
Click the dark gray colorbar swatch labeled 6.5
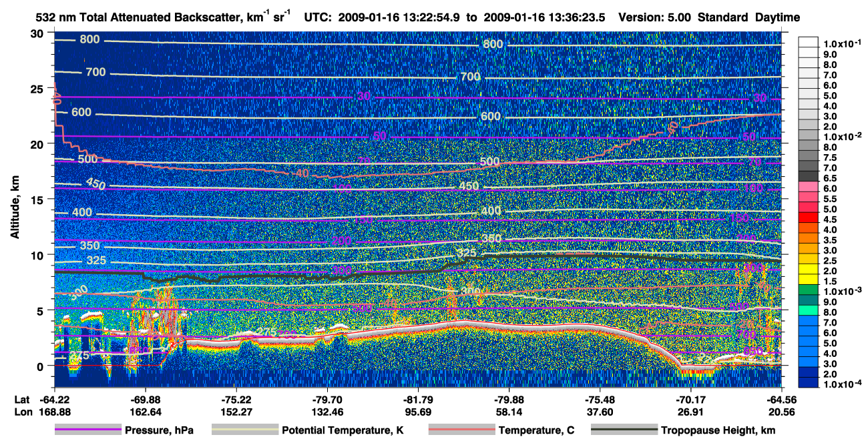coord(809,176)
